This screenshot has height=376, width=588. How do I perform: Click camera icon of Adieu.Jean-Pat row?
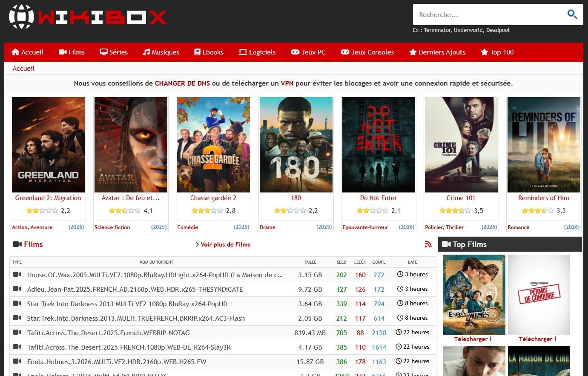click(x=17, y=289)
